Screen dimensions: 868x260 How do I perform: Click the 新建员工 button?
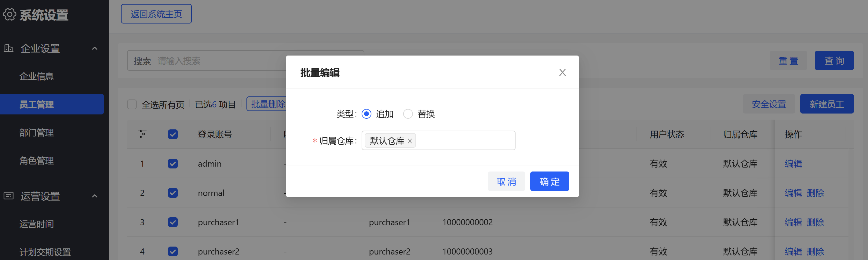click(x=827, y=104)
